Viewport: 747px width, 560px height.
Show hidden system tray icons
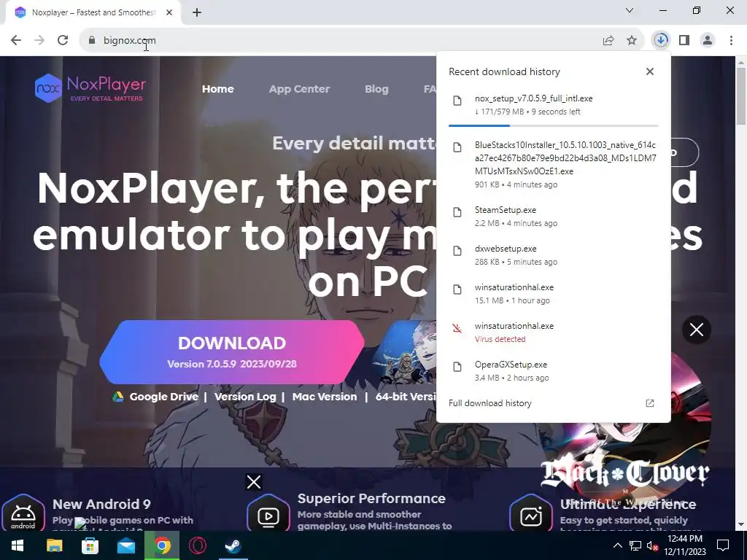(617, 545)
